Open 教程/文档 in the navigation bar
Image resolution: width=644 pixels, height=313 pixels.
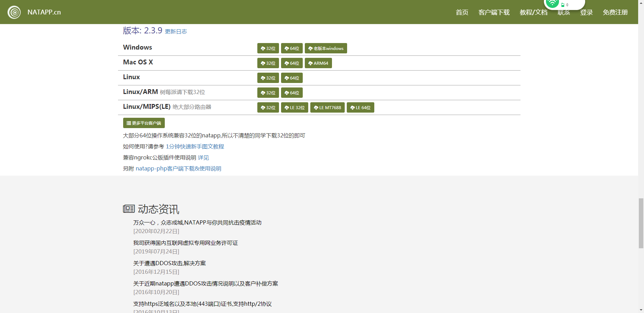[x=534, y=12]
